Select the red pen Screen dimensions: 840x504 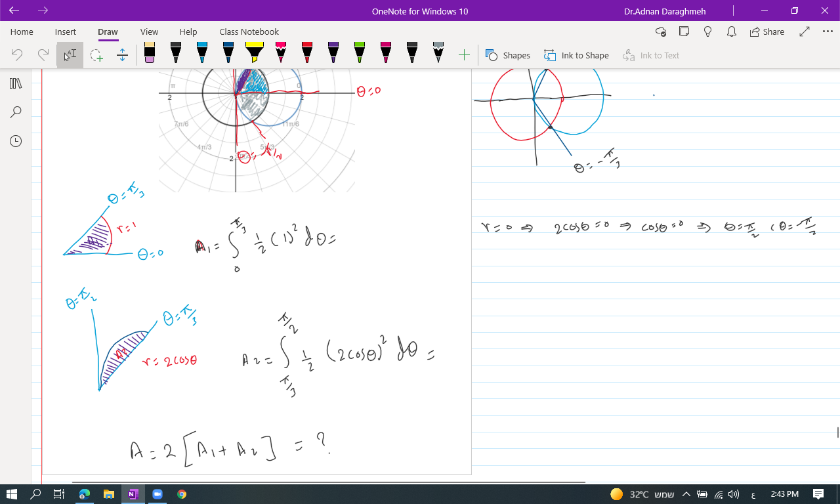(x=307, y=53)
